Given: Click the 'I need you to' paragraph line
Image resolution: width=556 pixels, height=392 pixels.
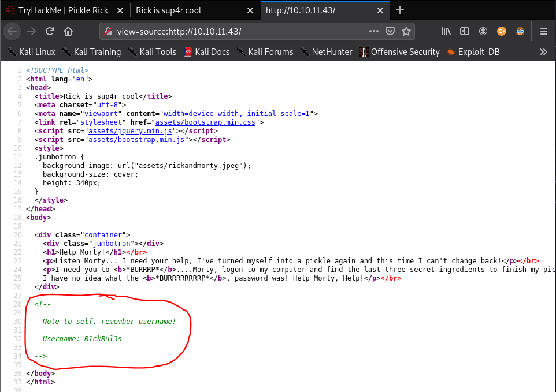Looking at the screenshot, I should (x=299, y=270).
